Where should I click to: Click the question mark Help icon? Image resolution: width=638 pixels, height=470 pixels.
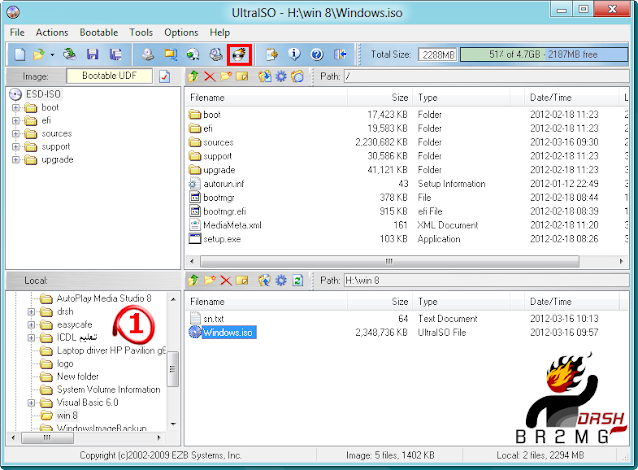pyautogui.click(x=317, y=54)
